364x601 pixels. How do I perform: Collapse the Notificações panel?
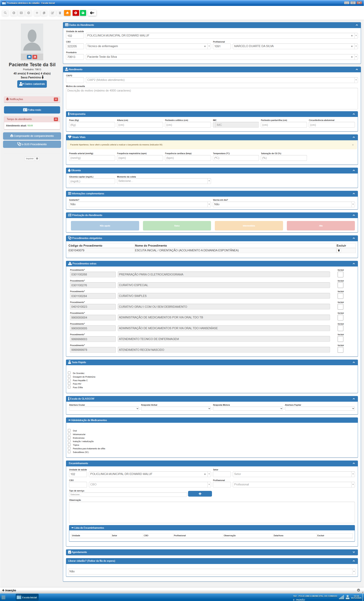(x=56, y=99)
